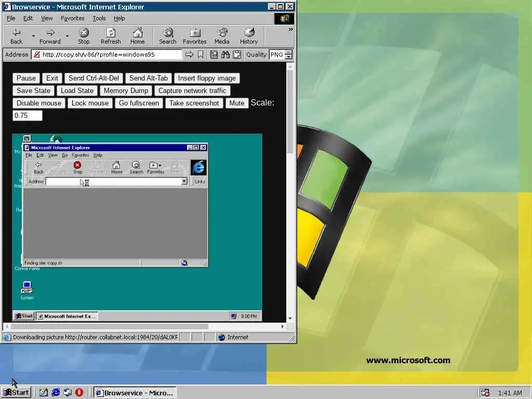532x399 pixels.
Task: Click the framed-picture icon in address toolbar
Action: 214,54
